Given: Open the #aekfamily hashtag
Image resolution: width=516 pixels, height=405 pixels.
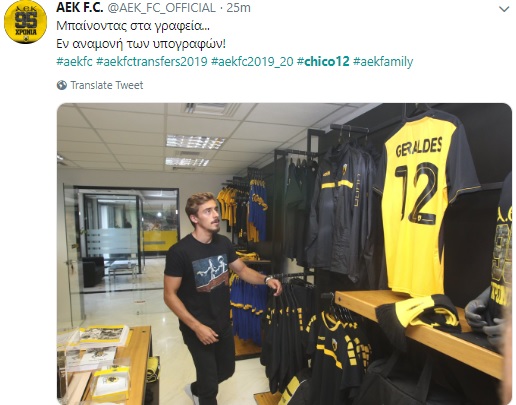Looking at the screenshot, I should click(383, 62).
